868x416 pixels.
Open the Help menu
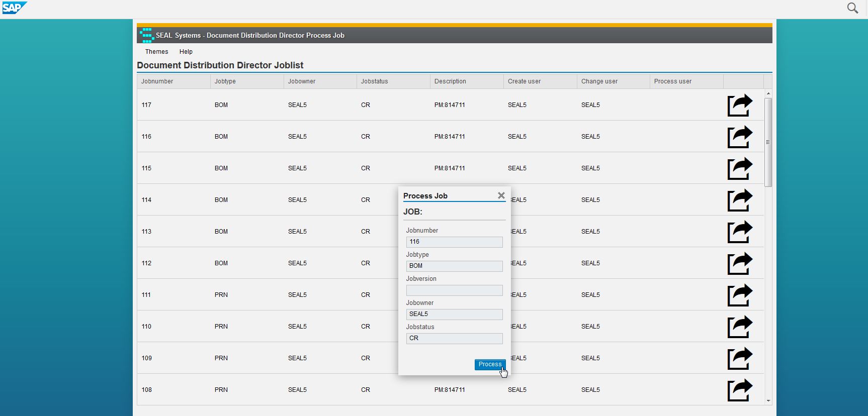(x=186, y=52)
